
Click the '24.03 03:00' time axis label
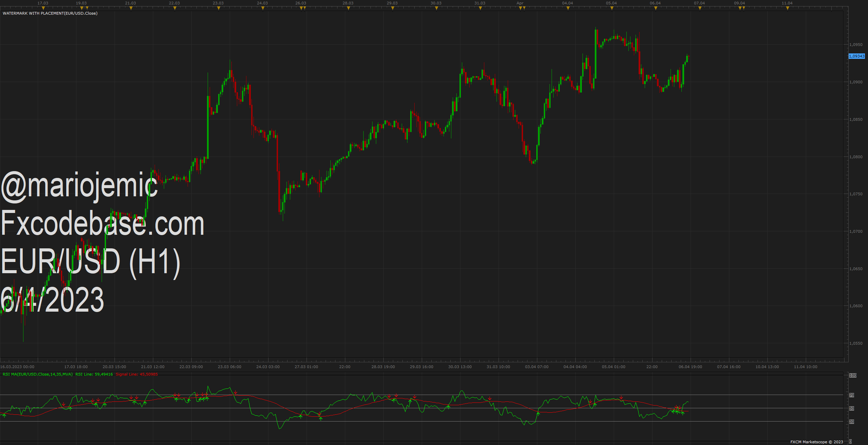[268, 367]
